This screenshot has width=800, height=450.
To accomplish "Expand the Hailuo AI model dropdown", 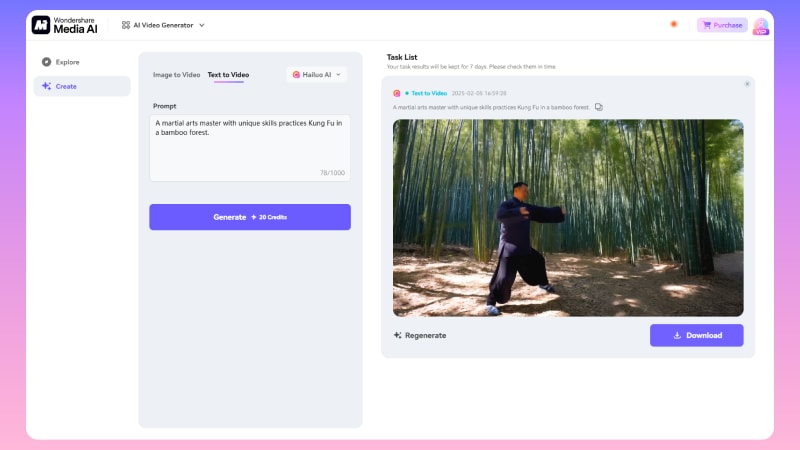I will [316, 74].
